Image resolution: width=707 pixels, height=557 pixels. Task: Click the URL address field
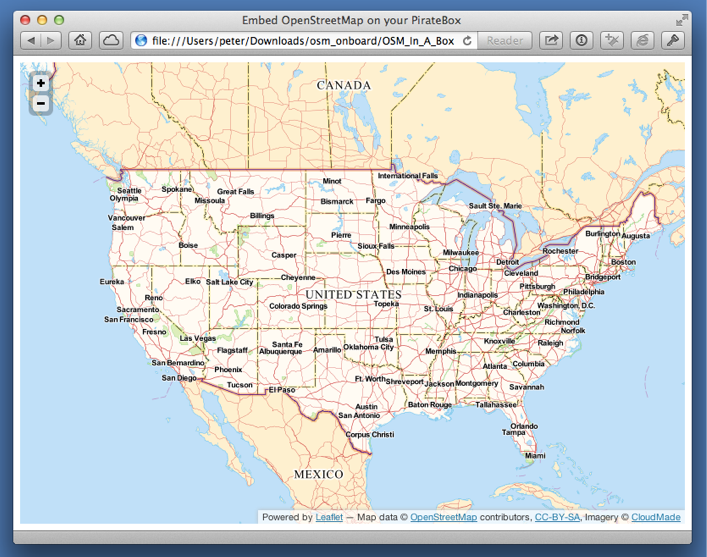point(300,40)
